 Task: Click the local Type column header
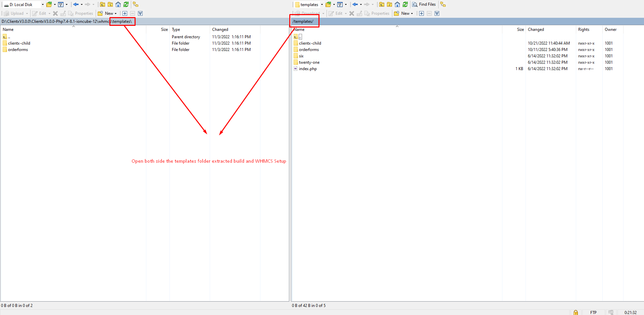(176, 30)
